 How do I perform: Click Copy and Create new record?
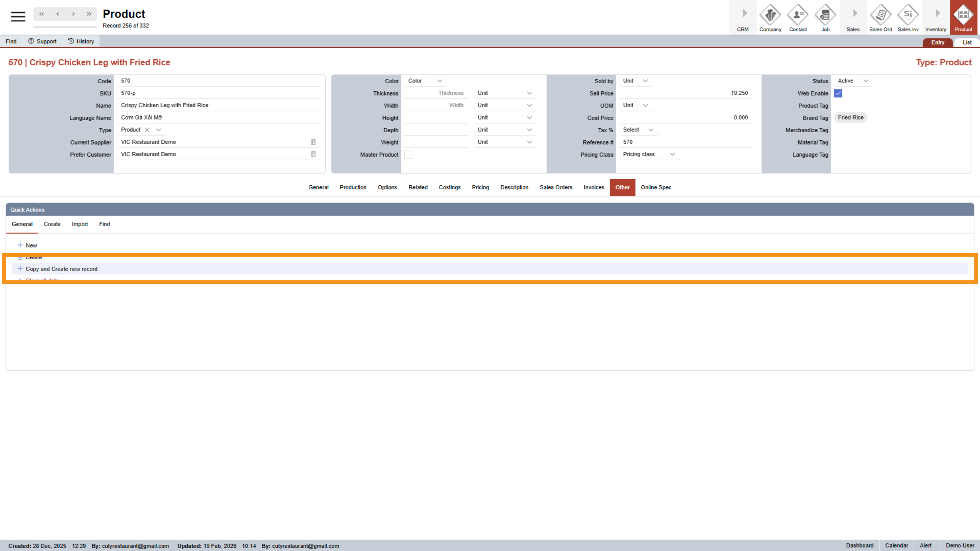61,269
